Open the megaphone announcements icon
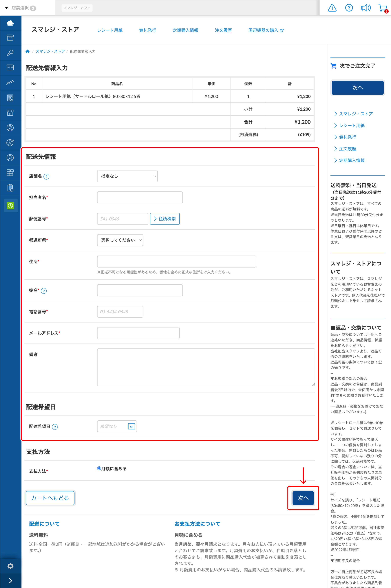This screenshot has width=391, height=588. point(365,8)
